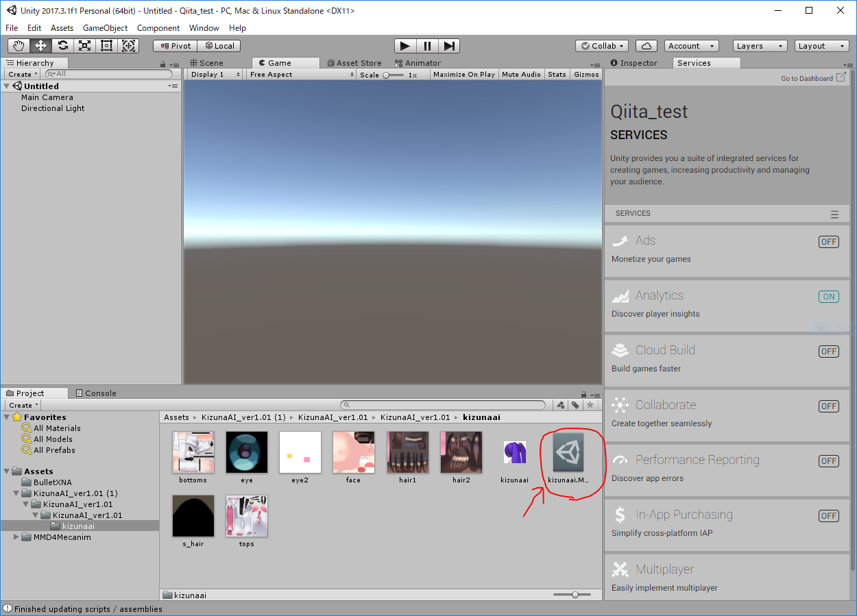This screenshot has height=616, width=857.
Task: Open the File menu
Action: click(12, 28)
